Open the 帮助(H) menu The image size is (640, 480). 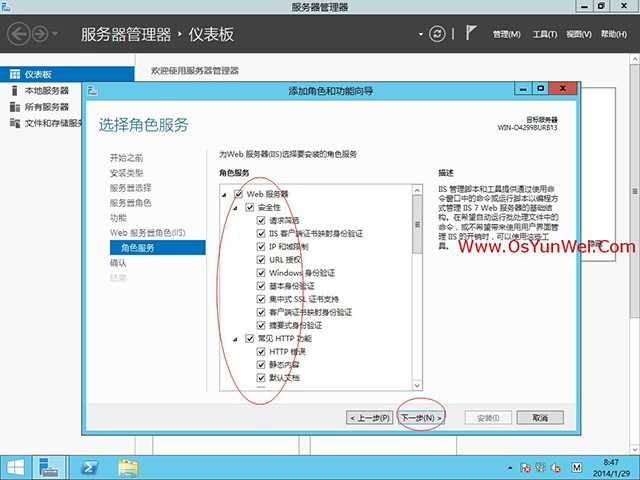pyautogui.click(x=613, y=34)
